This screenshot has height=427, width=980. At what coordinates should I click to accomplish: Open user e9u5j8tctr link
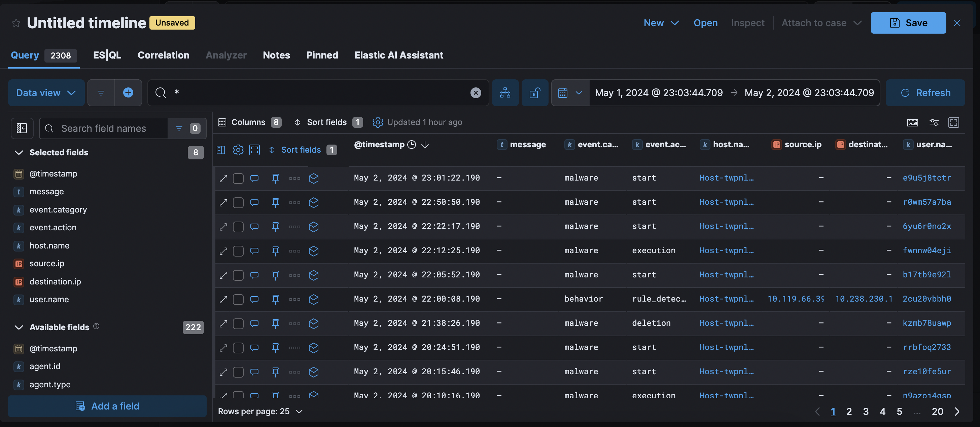point(927,178)
